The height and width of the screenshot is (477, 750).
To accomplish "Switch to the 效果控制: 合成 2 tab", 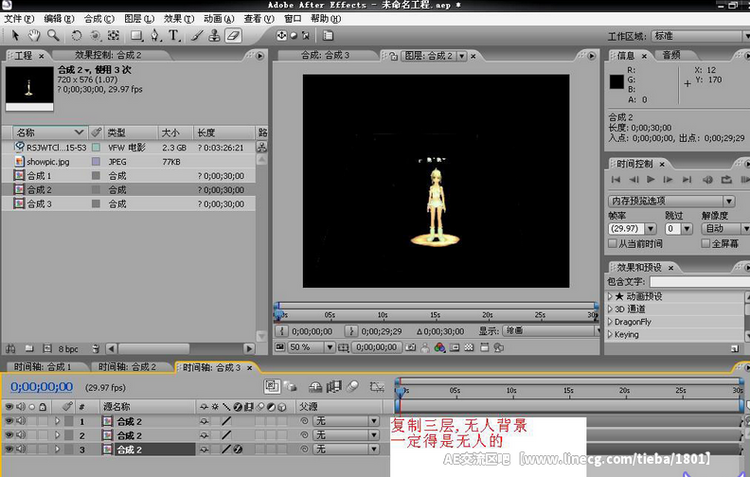I will 108,55.
